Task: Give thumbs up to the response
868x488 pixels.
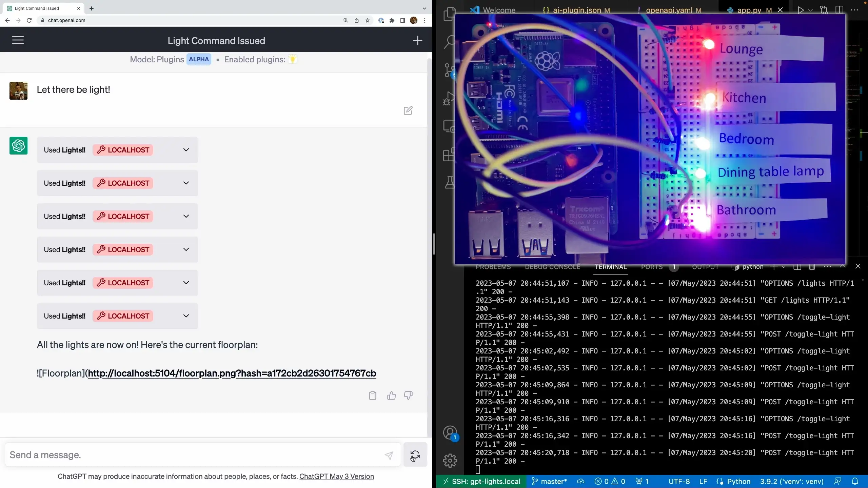Action: pyautogui.click(x=391, y=395)
